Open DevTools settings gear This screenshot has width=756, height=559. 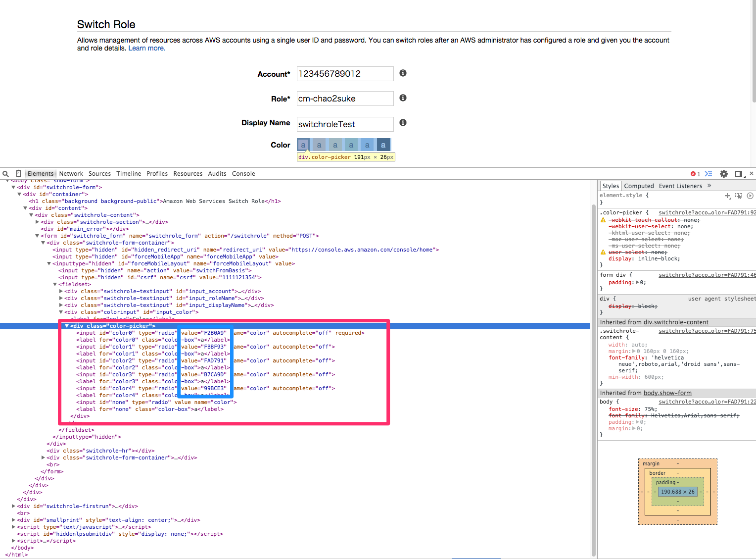click(x=724, y=174)
